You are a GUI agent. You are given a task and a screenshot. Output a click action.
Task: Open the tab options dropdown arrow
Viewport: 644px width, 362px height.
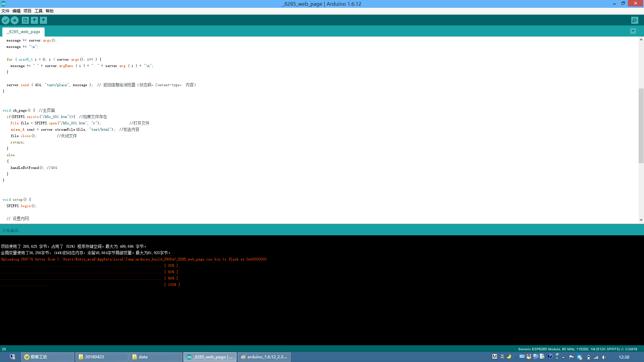(633, 31)
